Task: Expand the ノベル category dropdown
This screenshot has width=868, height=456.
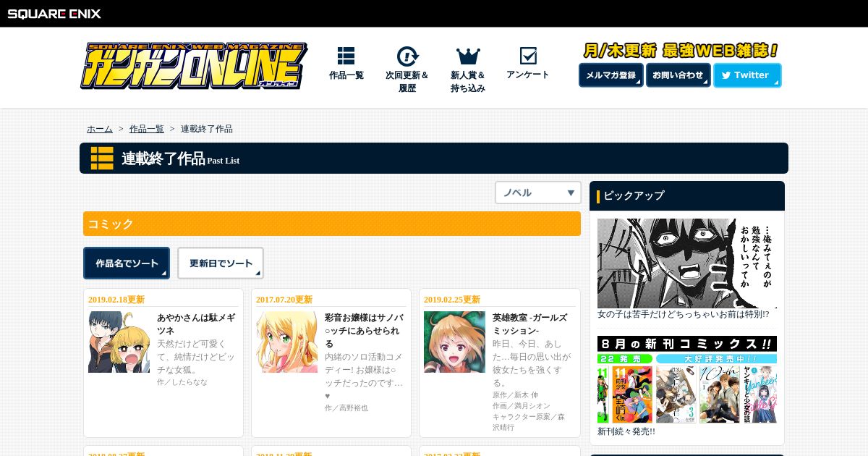Action: pyautogui.click(x=538, y=193)
